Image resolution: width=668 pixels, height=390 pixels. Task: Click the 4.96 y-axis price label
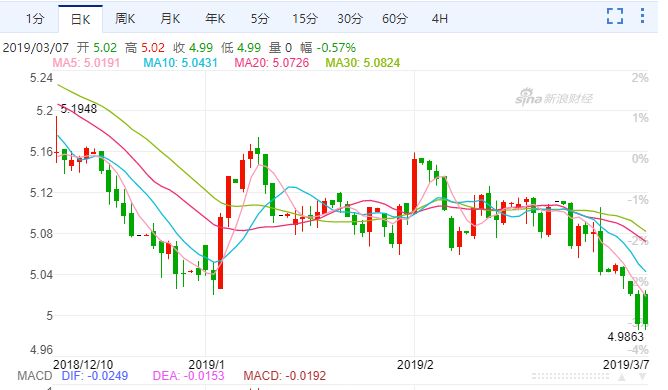click(41, 350)
